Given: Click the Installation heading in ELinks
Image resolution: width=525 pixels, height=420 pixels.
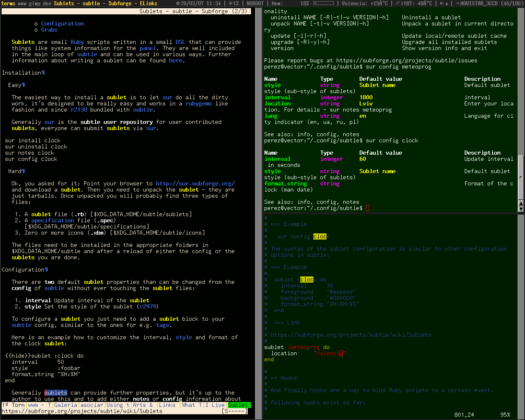Looking at the screenshot, I should click(x=23, y=73).
